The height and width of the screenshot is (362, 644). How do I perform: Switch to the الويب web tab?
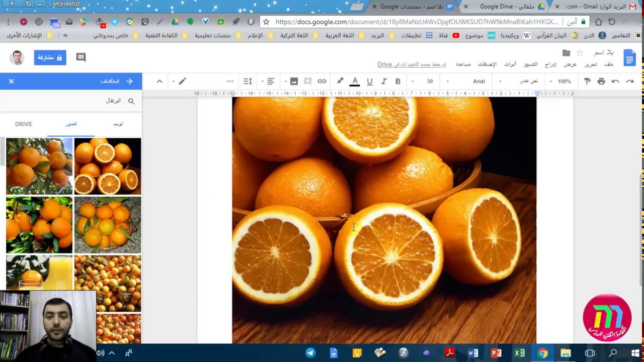(118, 124)
